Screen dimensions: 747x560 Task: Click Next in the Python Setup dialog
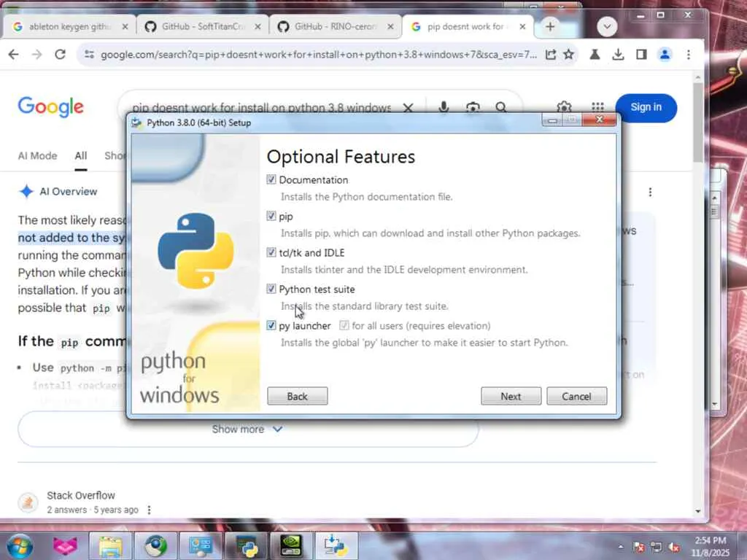pos(511,396)
